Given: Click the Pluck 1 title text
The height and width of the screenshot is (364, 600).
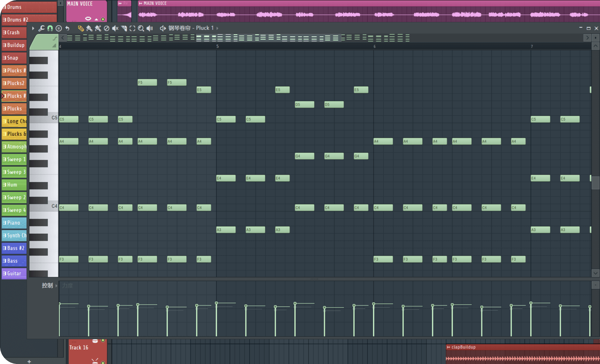Looking at the screenshot, I should pos(205,28).
